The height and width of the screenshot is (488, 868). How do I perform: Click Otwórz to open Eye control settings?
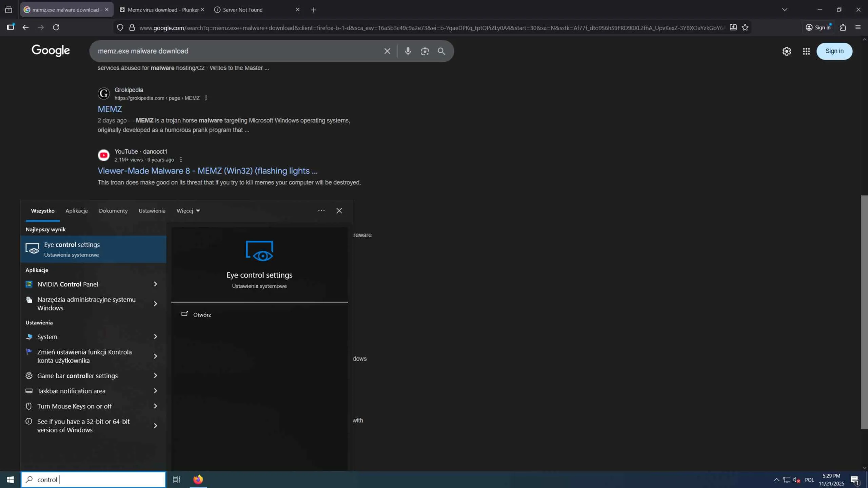click(202, 315)
